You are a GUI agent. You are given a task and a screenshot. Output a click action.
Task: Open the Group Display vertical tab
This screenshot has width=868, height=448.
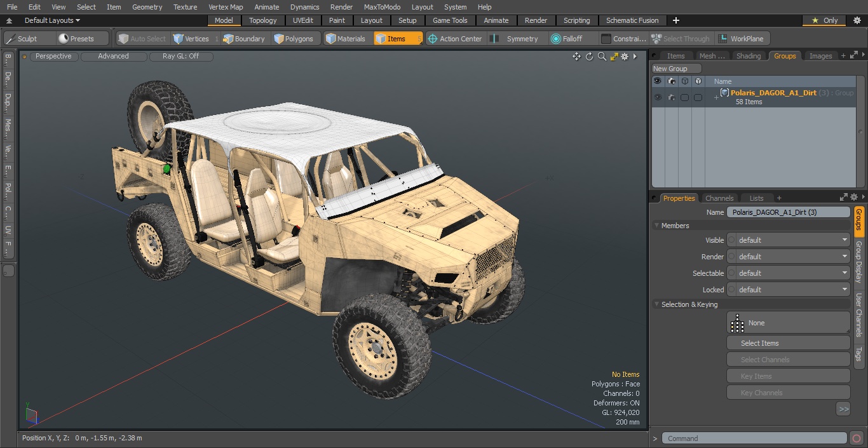point(858,262)
